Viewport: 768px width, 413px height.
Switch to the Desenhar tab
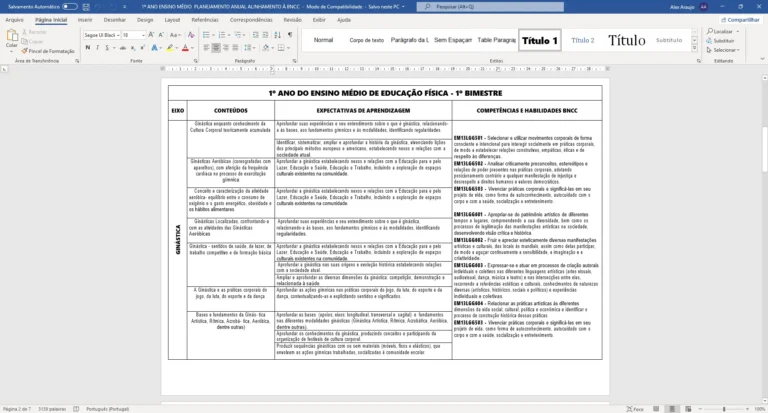pos(115,20)
